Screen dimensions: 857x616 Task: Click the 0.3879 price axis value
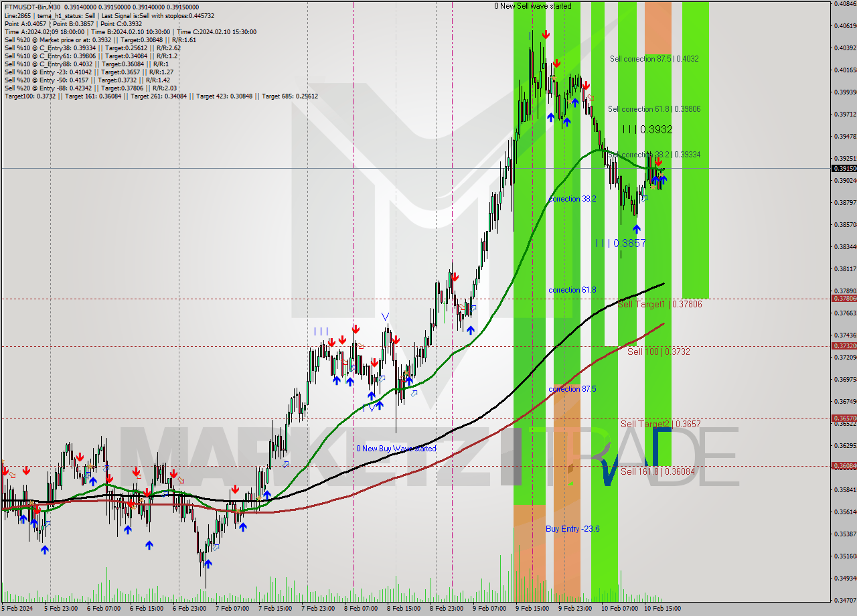coord(844,202)
